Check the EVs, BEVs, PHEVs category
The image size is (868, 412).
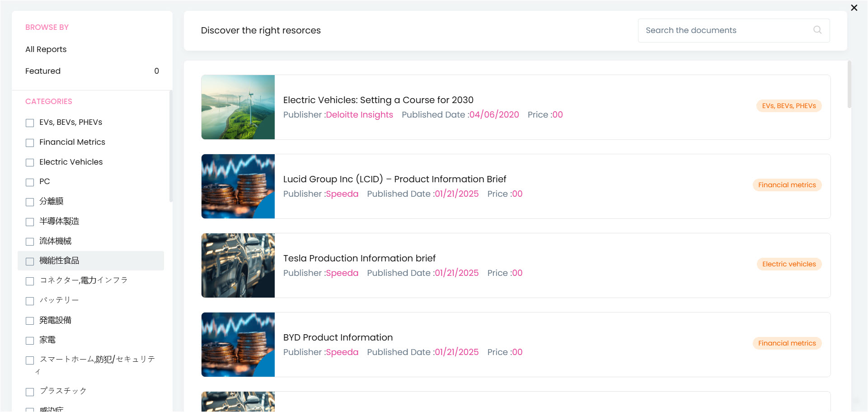coord(30,123)
